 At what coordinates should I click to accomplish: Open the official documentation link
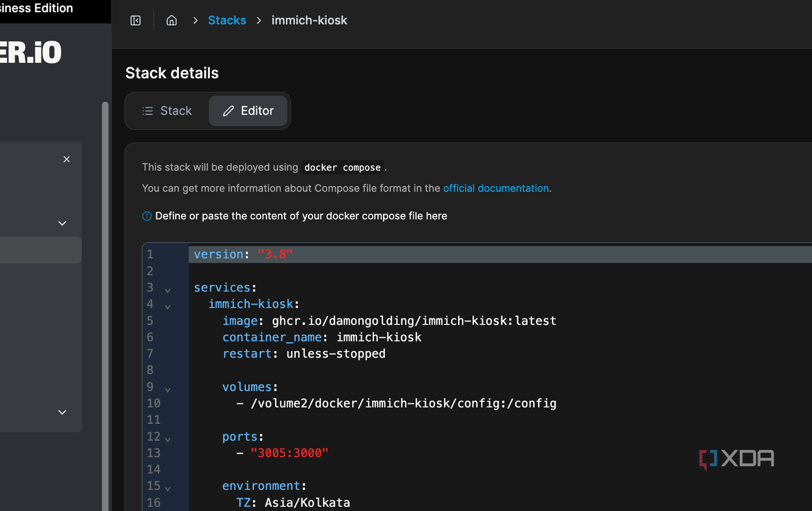496,188
